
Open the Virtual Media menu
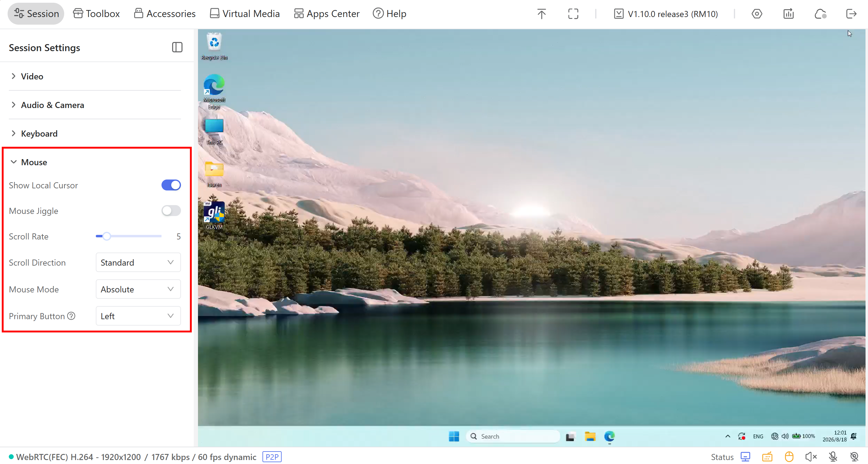coord(245,14)
